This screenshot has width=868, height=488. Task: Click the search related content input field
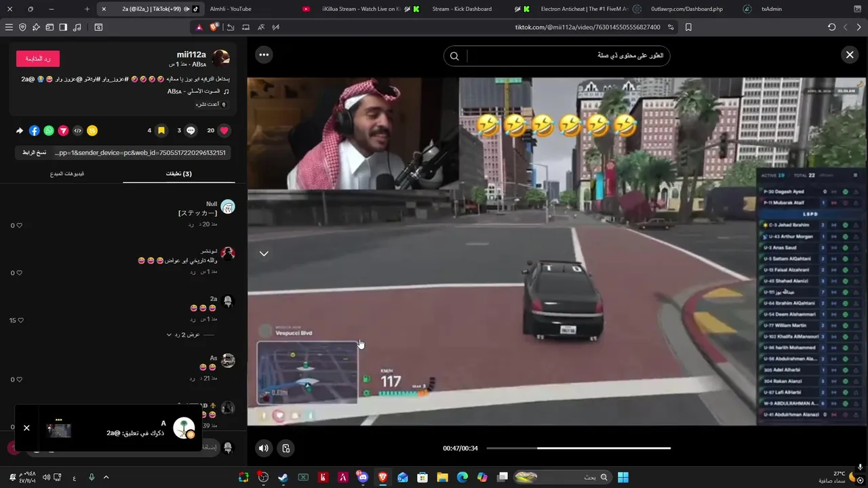coord(568,56)
